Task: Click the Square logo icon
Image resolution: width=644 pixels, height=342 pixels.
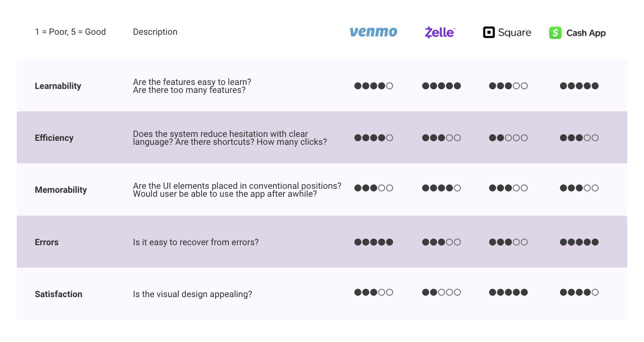Action: 489,33
